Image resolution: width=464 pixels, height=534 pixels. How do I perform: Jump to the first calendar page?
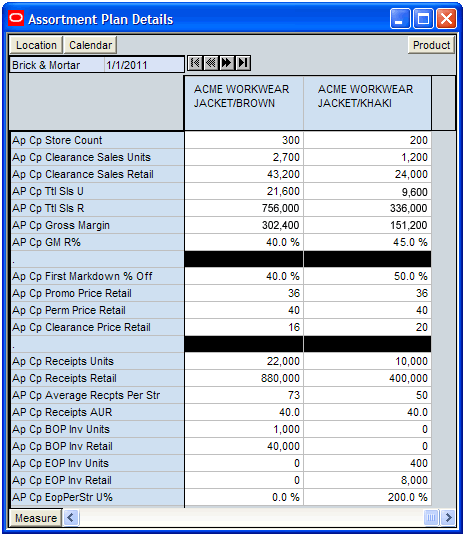click(195, 63)
